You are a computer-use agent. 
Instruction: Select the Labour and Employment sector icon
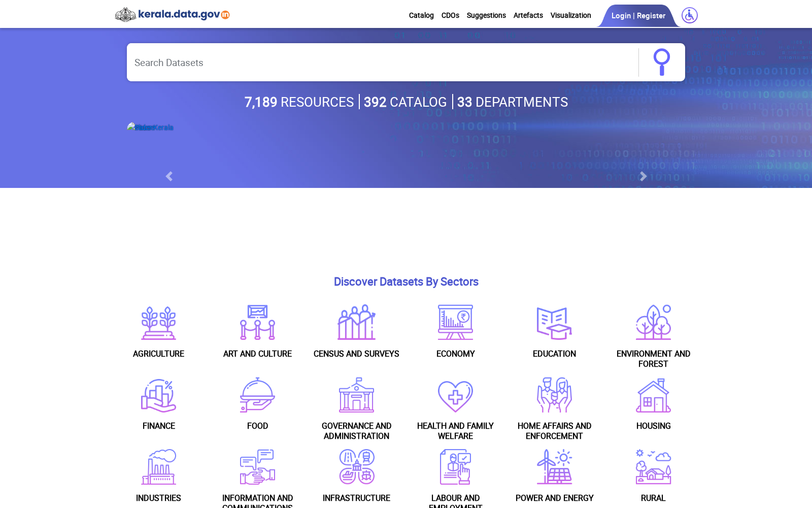coord(455,466)
